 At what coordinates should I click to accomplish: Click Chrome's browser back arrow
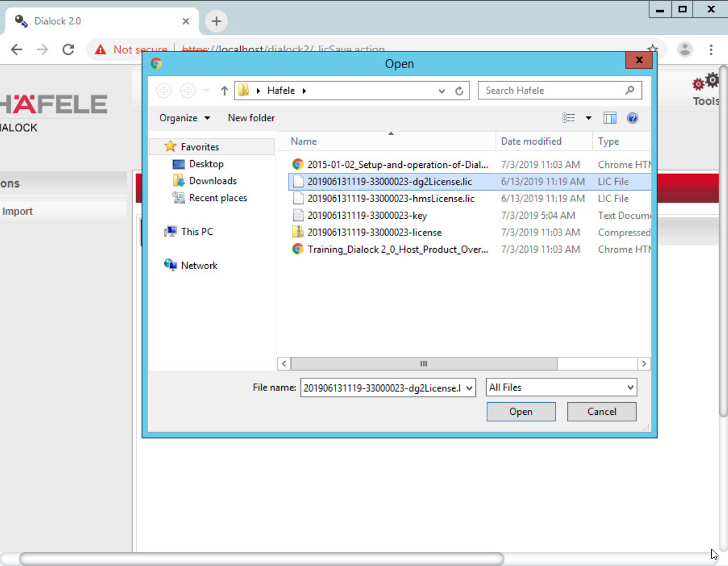(x=17, y=50)
